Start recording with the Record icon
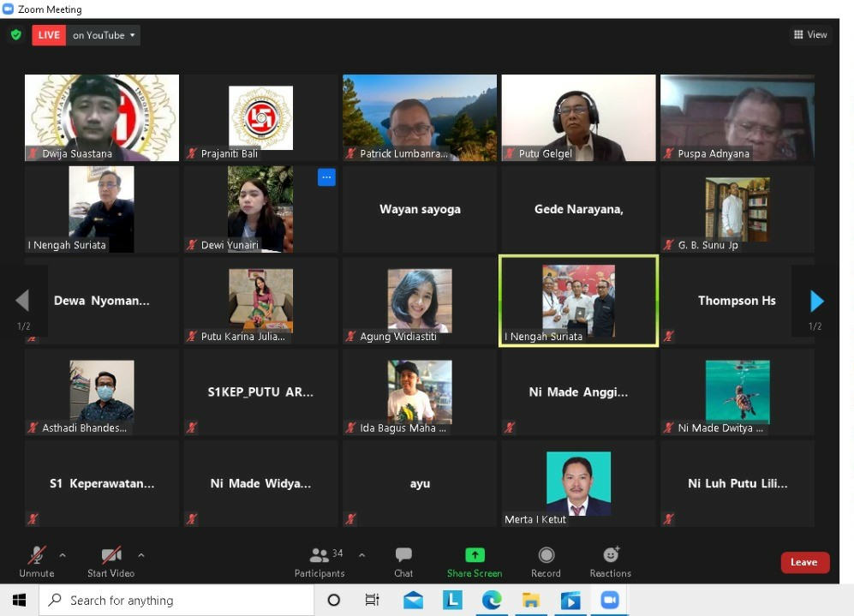 pos(546,555)
